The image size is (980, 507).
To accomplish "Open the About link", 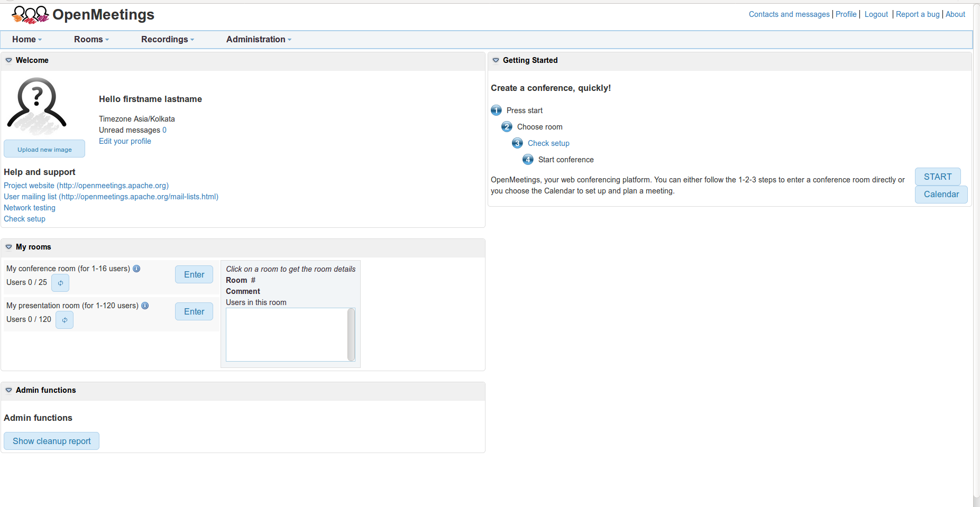I will (955, 14).
